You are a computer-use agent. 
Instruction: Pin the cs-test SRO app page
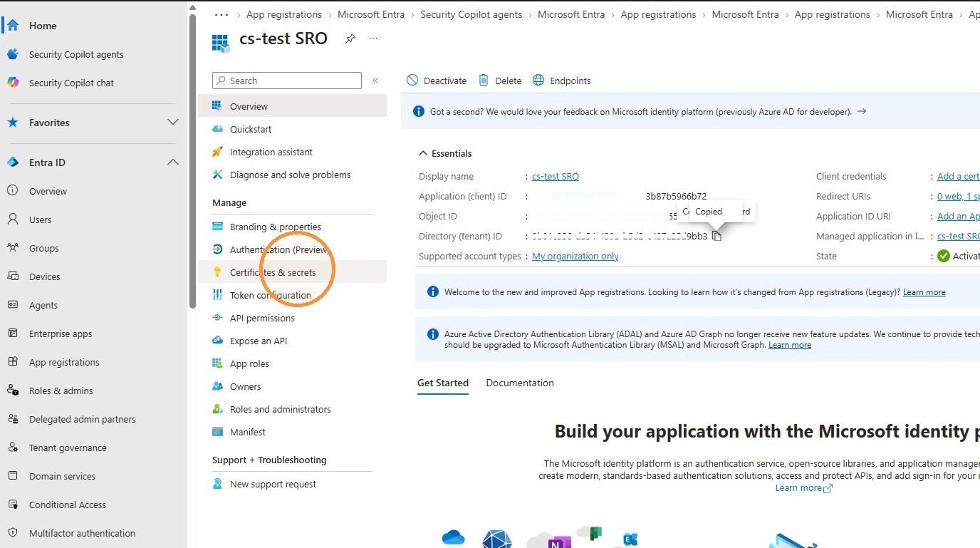(x=350, y=38)
